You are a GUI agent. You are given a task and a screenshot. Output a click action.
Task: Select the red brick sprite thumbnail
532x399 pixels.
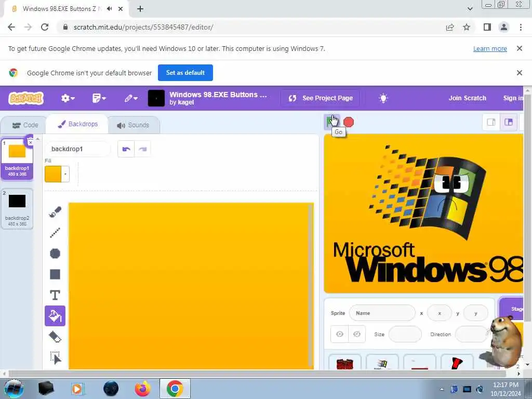tap(345, 362)
